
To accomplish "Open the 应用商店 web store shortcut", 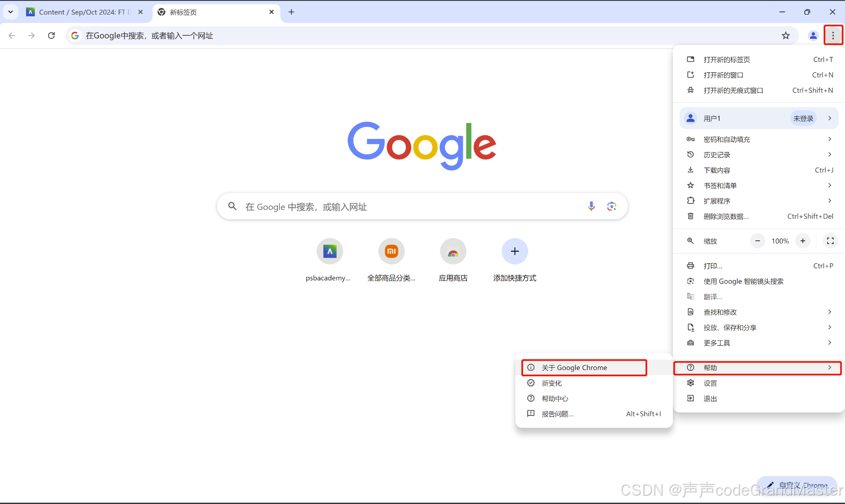I will point(453,260).
